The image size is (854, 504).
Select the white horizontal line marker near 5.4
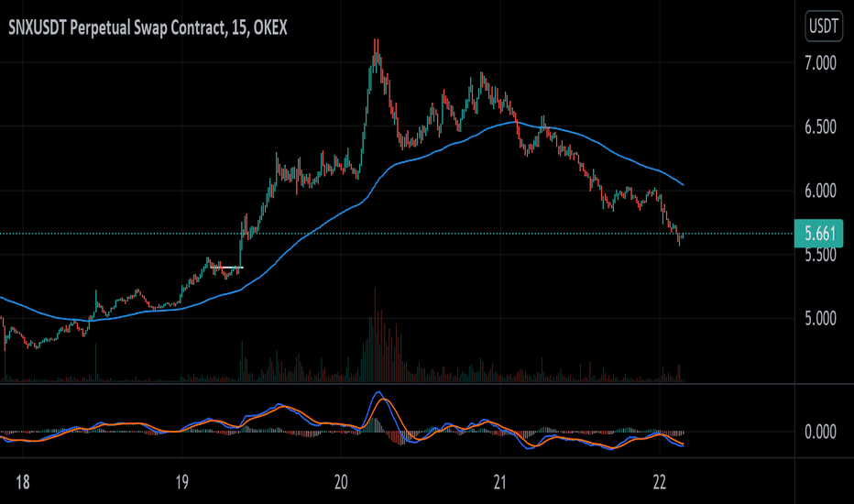pos(227,267)
